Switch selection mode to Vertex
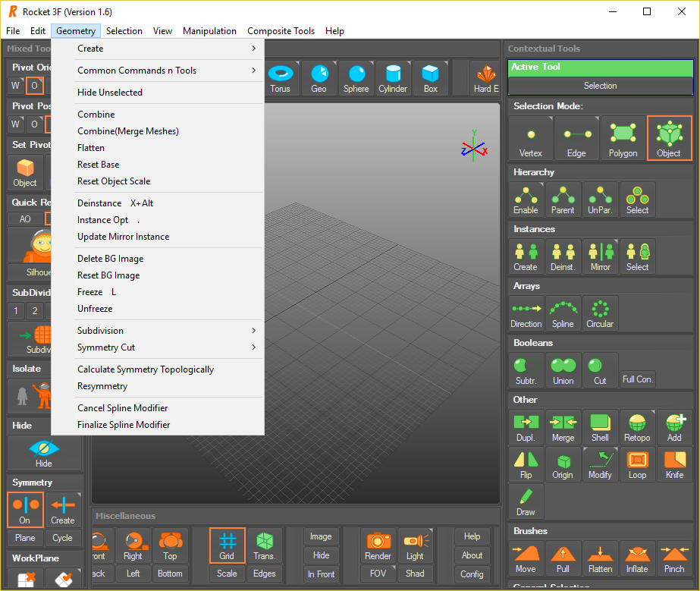The image size is (700, 591). click(x=530, y=139)
